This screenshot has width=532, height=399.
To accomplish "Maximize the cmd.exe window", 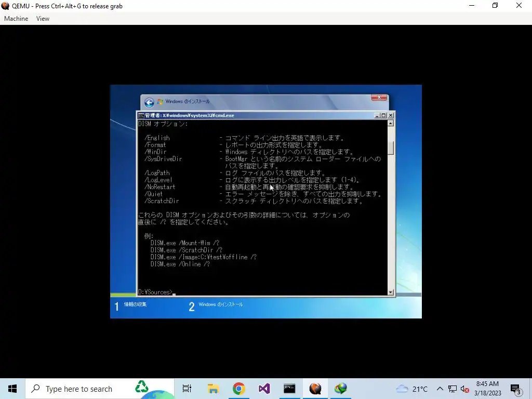I will pos(384,115).
